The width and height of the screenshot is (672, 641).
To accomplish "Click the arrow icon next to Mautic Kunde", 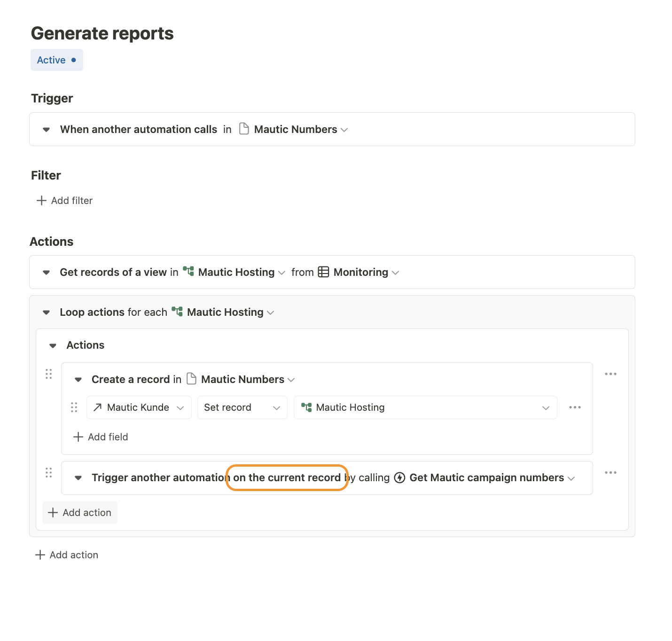I will 98,407.
